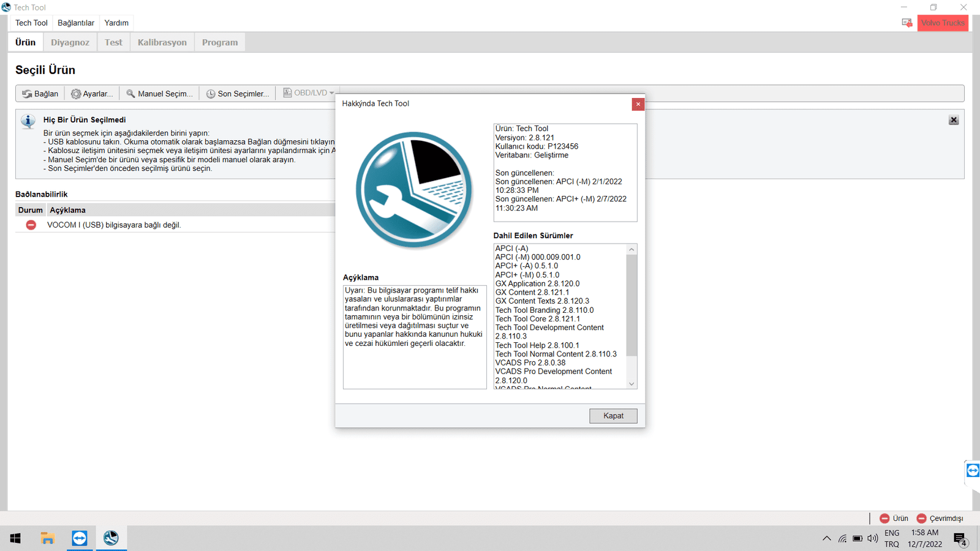Viewport: 980px width, 551px height.
Task: Click the red Ürün status indicator
Action: click(x=884, y=519)
